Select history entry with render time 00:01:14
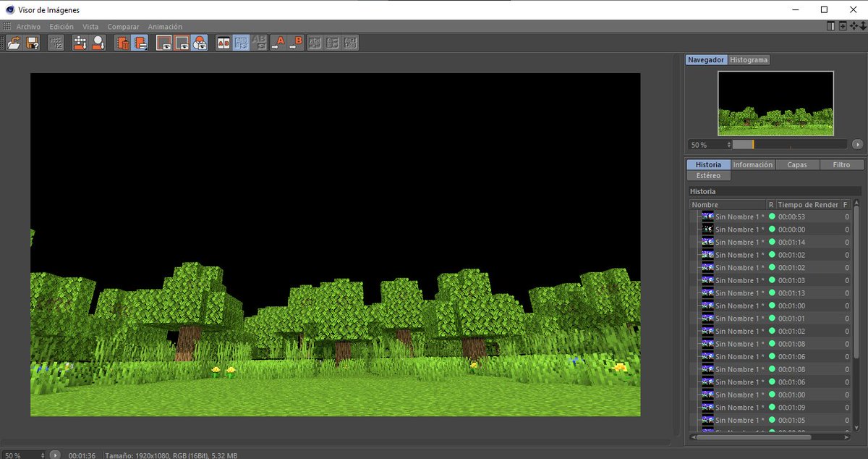This screenshot has width=868, height=459. pos(770,242)
